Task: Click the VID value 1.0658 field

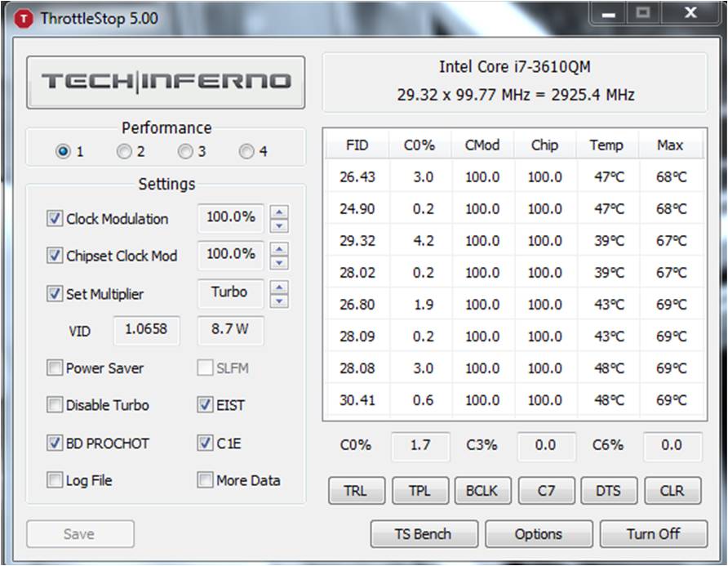Action: click(x=146, y=330)
